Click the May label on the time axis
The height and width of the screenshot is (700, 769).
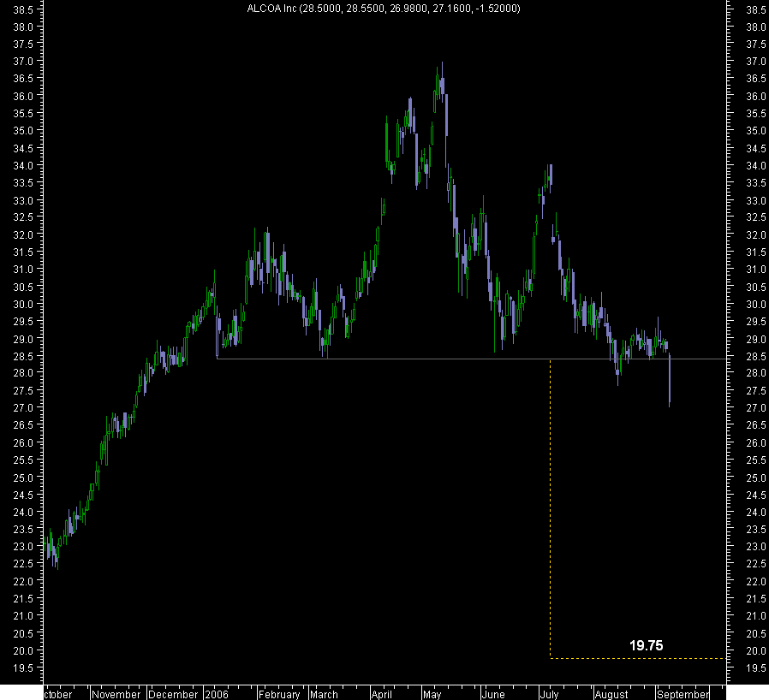coord(432,694)
